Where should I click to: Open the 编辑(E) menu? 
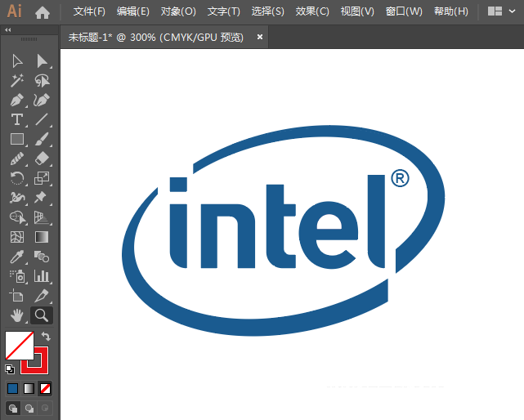[133, 11]
